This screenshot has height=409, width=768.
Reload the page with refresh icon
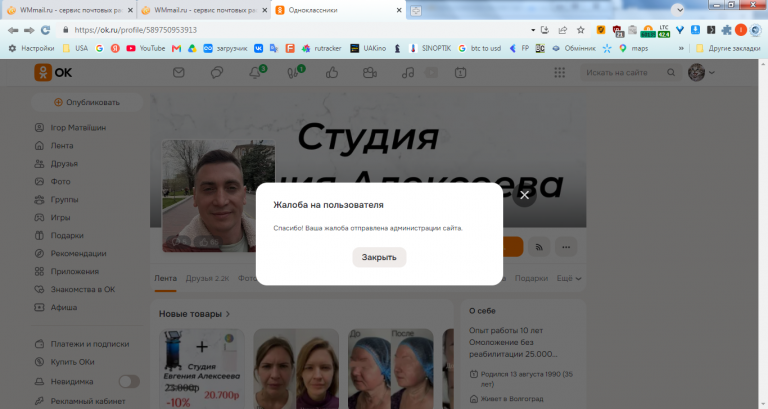(46, 30)
